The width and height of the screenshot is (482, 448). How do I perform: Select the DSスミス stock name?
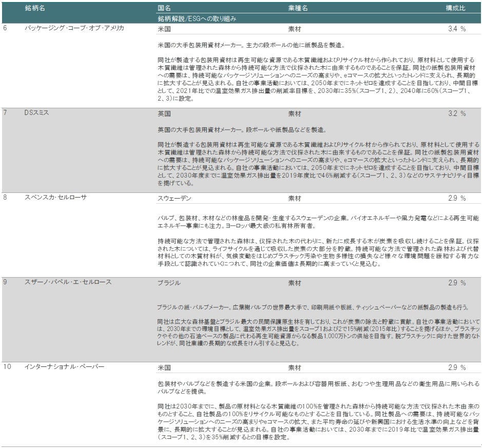pyautogui.click(x=37, y=113)
